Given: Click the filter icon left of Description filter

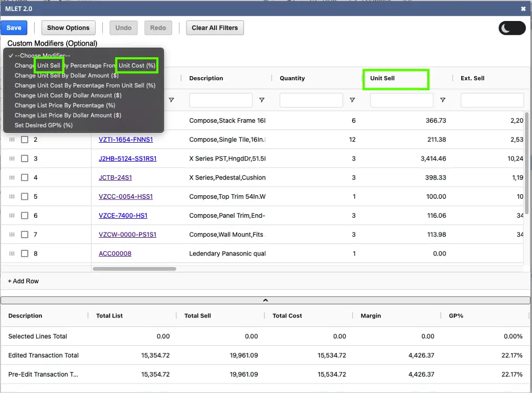Looking at the screenshot, I should [172, 100].
